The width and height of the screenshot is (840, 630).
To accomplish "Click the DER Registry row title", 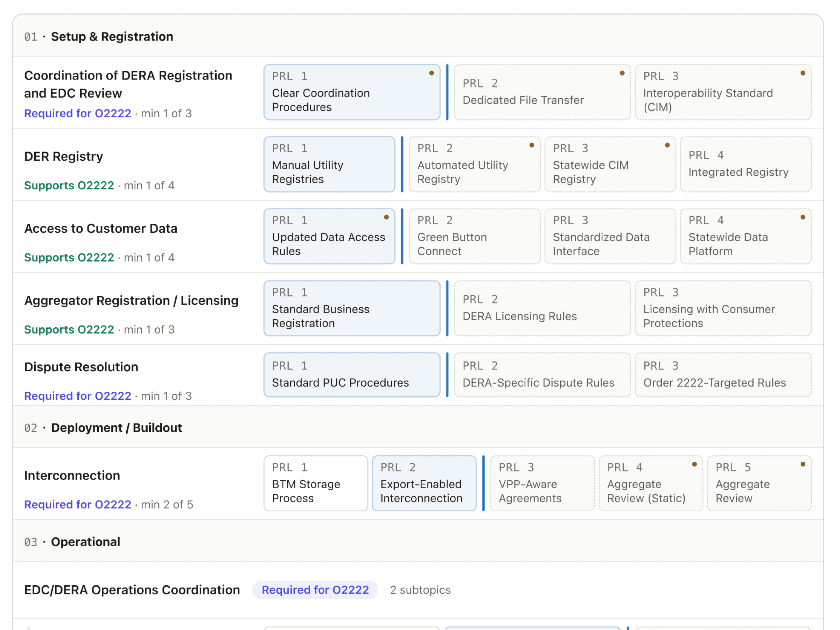I will pyautogui.click(x=63, y=156).
